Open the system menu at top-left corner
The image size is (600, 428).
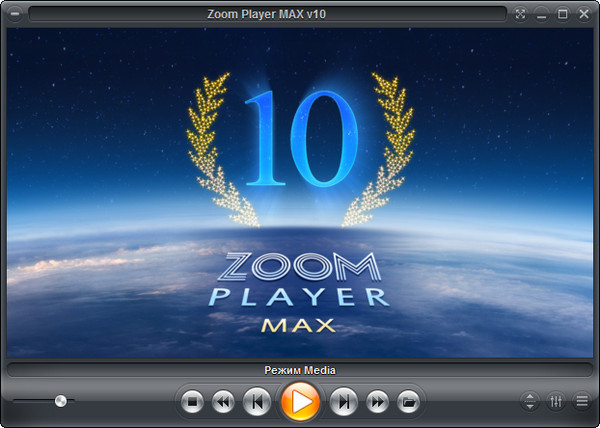pos(14,14)
